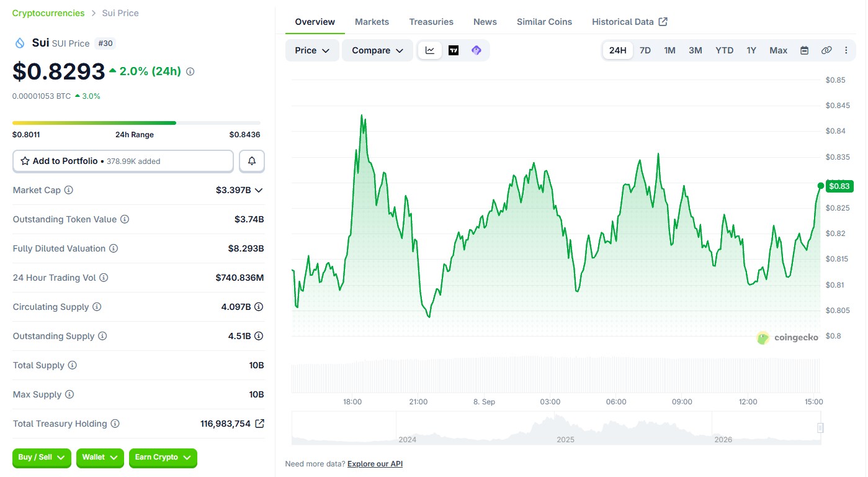Open Total Supply info icon
This screenshot has width=868, height=477.
click(72, 365)
